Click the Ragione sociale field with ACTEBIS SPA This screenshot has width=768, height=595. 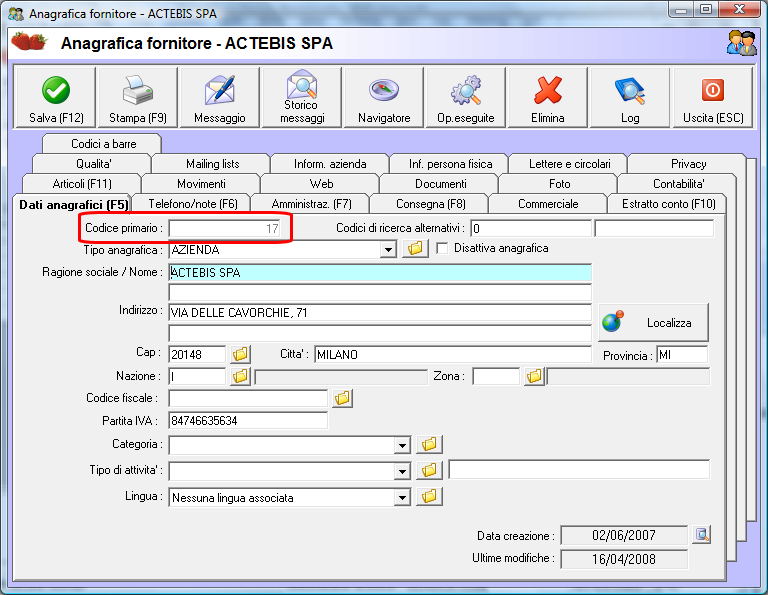click(x=380, y=272)
